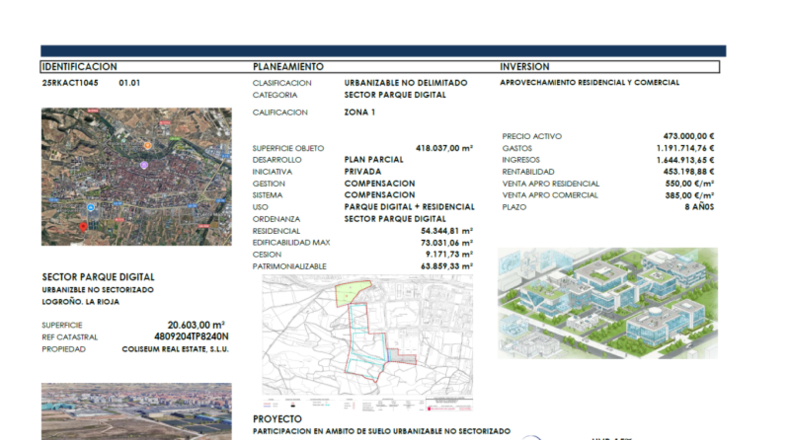Viewport: 790px width, 440px height.
Task: Click the red location pin on satellite map
Action: point(84,227)
